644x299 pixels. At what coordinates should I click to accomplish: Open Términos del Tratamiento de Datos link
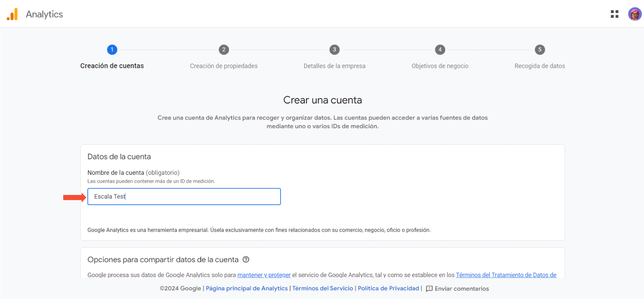(x=506, y=275)
